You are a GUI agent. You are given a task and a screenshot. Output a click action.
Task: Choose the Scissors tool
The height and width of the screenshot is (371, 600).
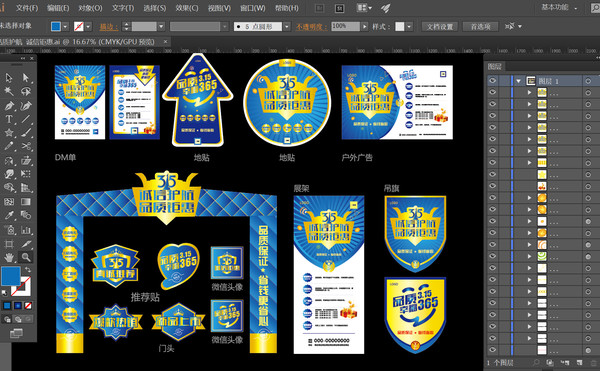[x=26, y=146]
